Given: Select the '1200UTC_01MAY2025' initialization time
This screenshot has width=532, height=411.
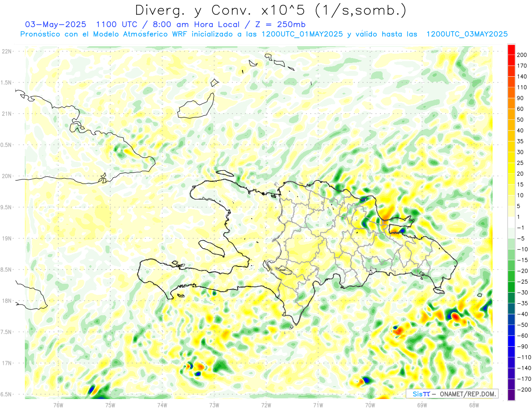Looking at the screenshot, I should (x=302, y=34).
